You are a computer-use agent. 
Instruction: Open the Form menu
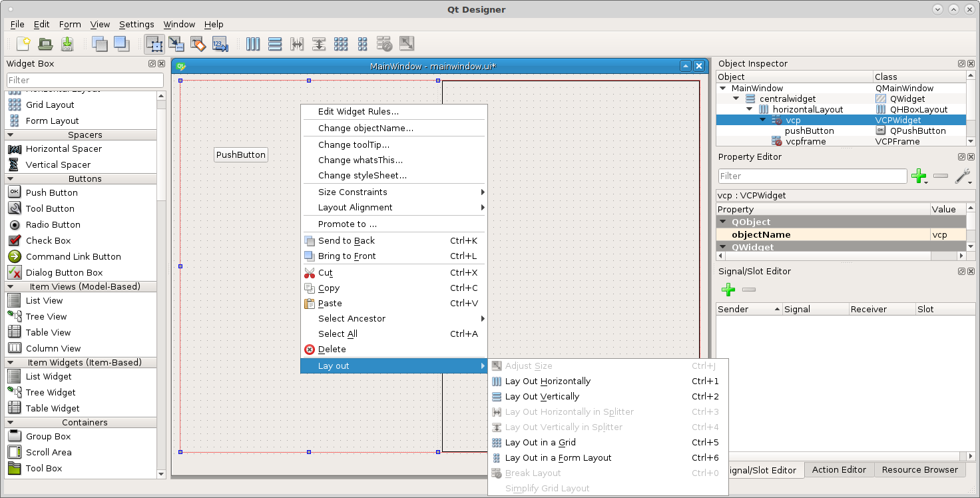[x=70, y=24]
